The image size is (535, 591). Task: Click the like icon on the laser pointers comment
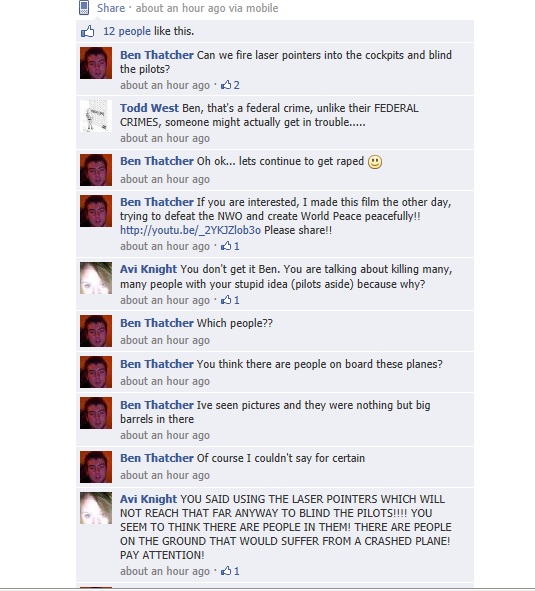[x=226, y=85]
